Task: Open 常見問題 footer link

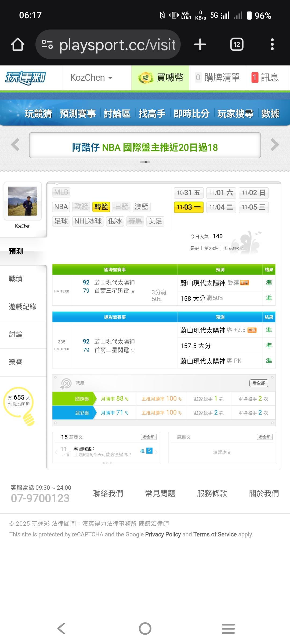Action: pyautogui.click(x=160, y=493)
